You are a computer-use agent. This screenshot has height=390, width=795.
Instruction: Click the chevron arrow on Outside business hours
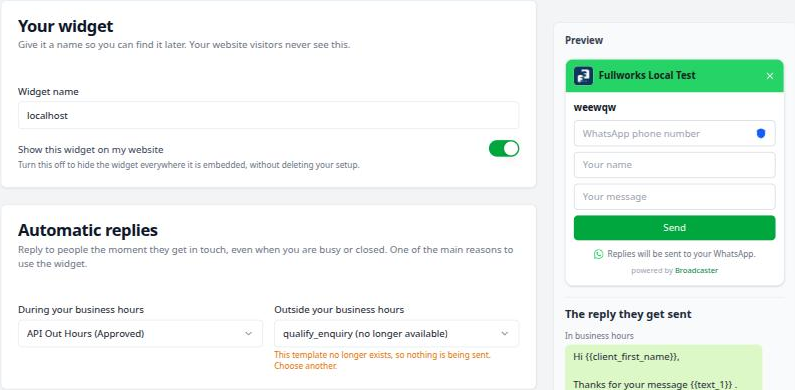coord(504,333)
